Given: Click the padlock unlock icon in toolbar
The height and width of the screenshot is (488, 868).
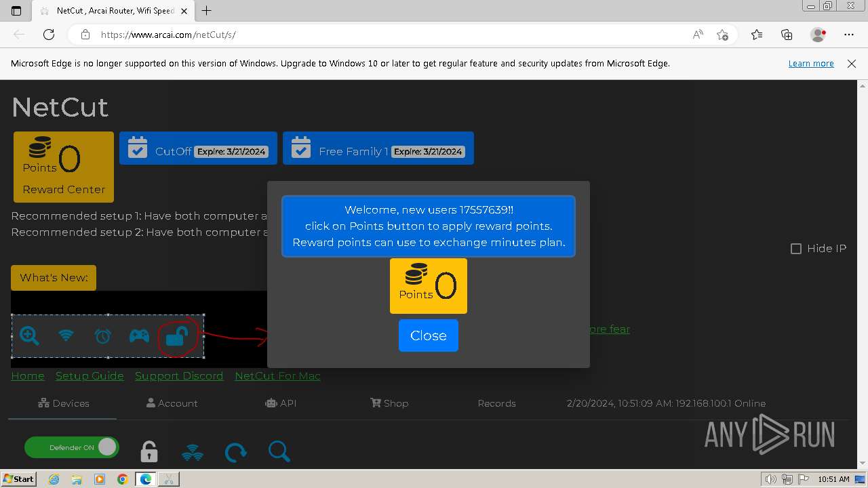Looking at the screenshot, I should [x=149, y=451].
